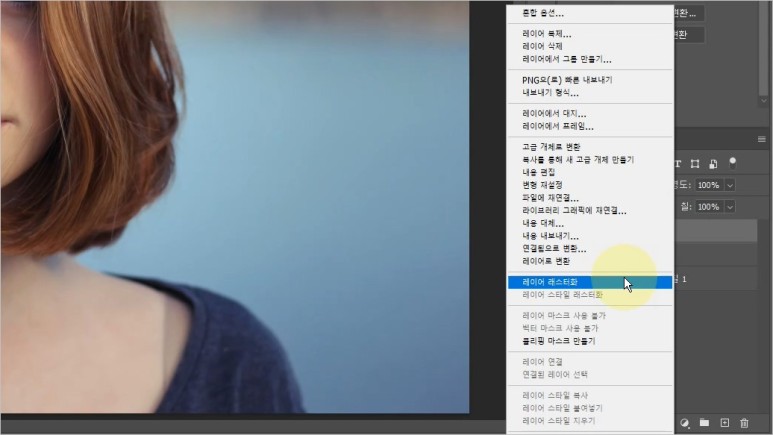Click '변형 재설정' menu entry
The height and width of the screenshot is (435, 773).
pyautogui.click(x=542, y=185)
